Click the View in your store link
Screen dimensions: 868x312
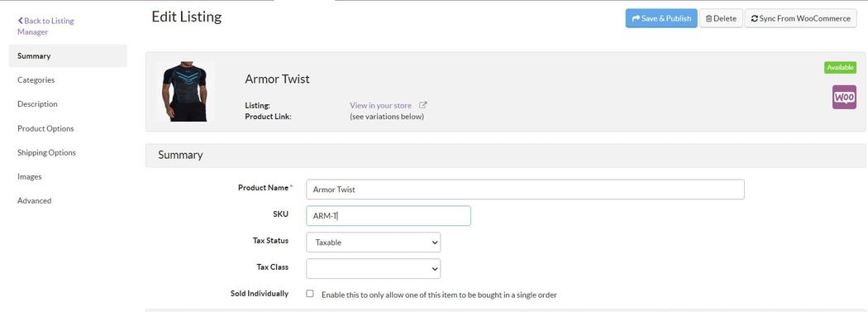point(381,105)
